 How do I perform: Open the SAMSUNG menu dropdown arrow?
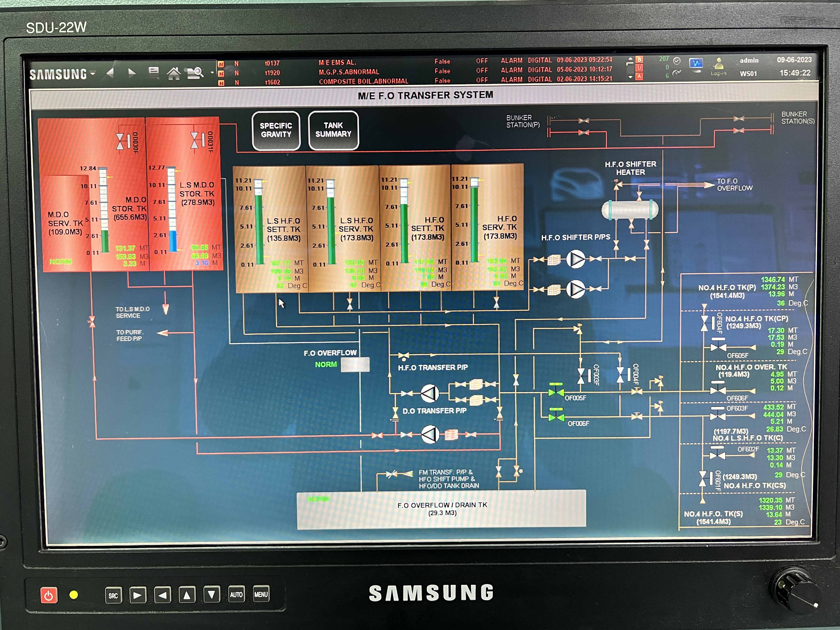click(x=93, y=73)
